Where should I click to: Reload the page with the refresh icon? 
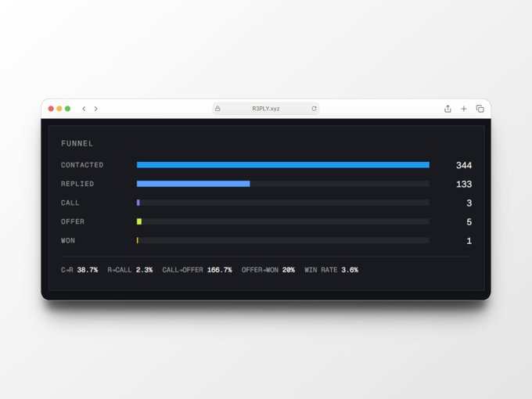point(314,109)
